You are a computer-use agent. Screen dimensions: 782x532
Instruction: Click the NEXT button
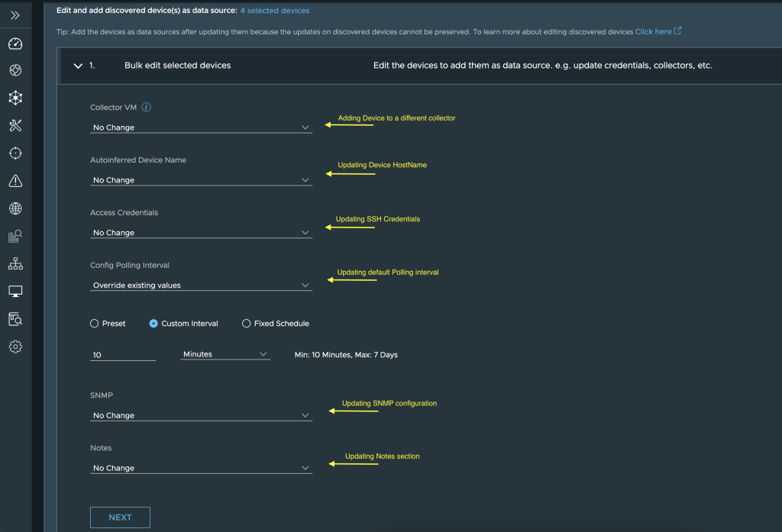tap(120, 517)
